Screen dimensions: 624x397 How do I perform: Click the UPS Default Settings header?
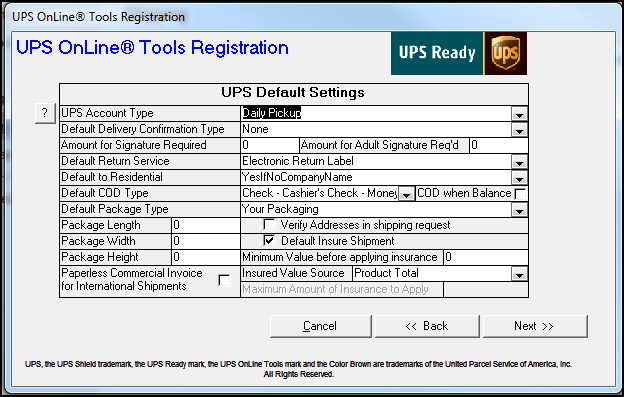point(293,93)
